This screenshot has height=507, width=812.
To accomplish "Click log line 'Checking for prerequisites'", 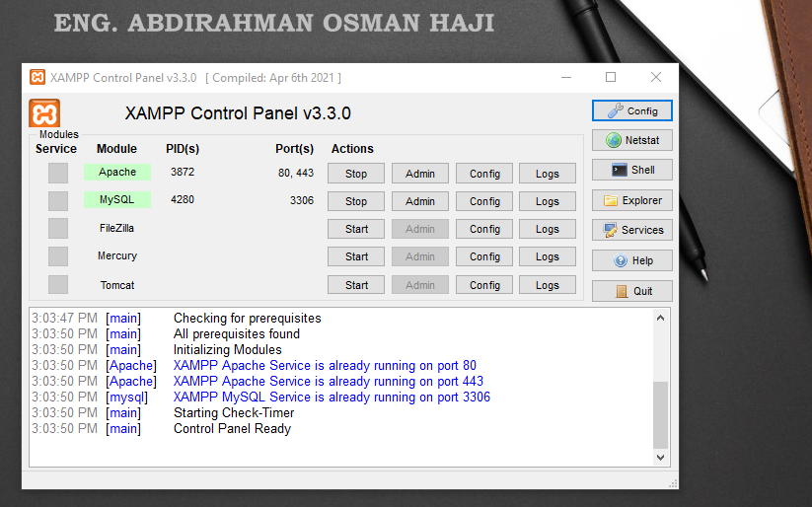I will (x=247, y=318).
